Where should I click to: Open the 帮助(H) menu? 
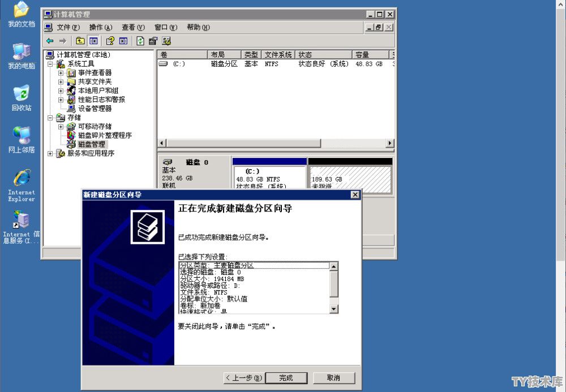click(198, 27)
